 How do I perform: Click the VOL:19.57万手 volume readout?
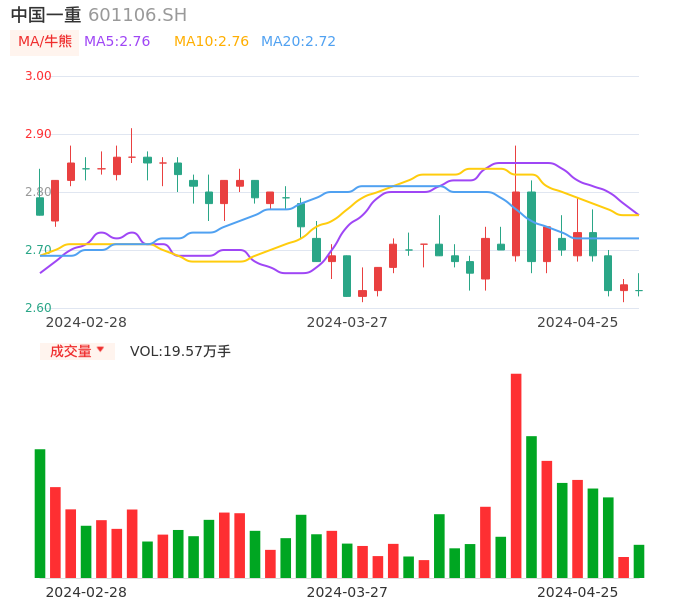(180, 351)
